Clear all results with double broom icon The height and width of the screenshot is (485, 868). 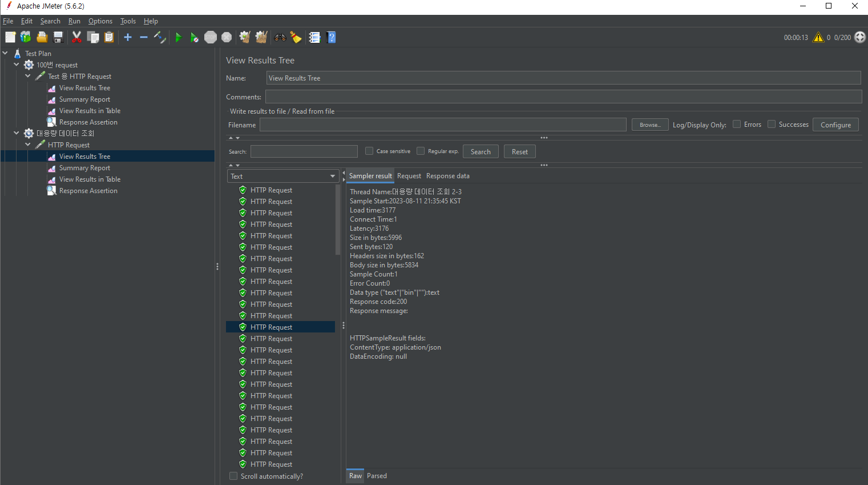261,37
